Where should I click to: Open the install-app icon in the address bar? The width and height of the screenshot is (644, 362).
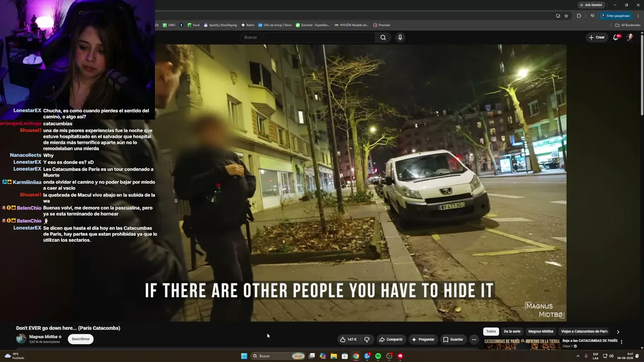click(x=558, y=16)
